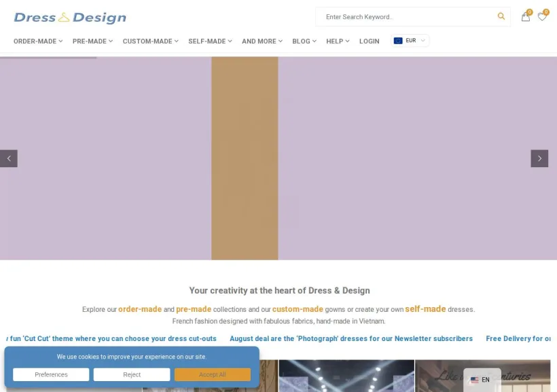Open the EUR currency selector
Screen dimensions: 557x392
point(410,41)
